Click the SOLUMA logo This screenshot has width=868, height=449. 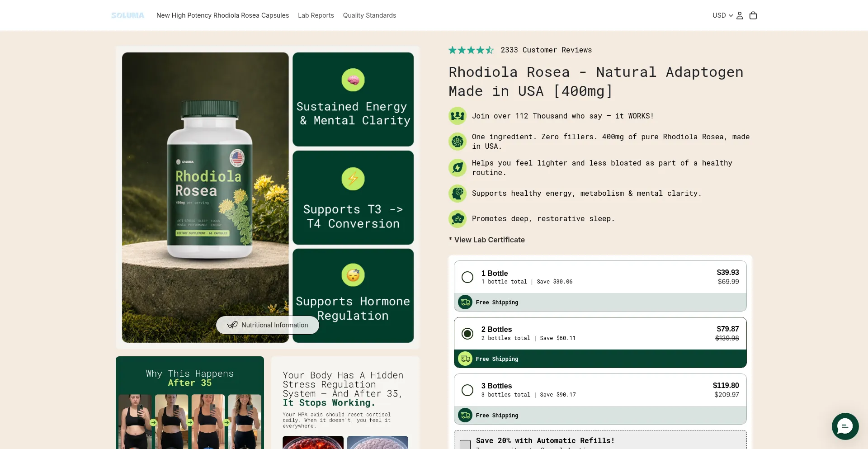127,15
